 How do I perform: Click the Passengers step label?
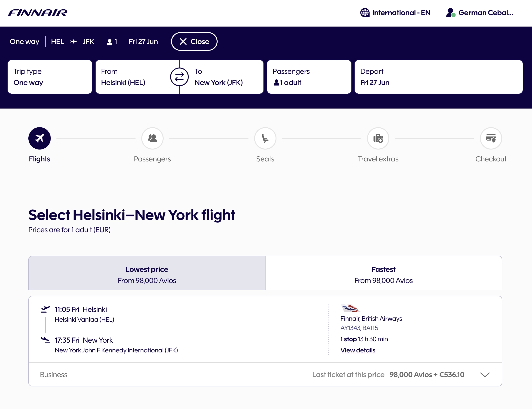152,159
